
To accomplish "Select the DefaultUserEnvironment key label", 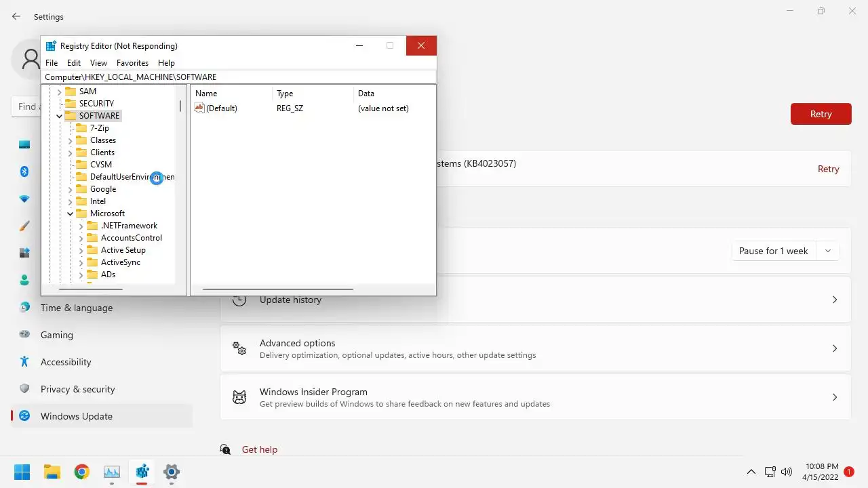I will pos(132,177).
